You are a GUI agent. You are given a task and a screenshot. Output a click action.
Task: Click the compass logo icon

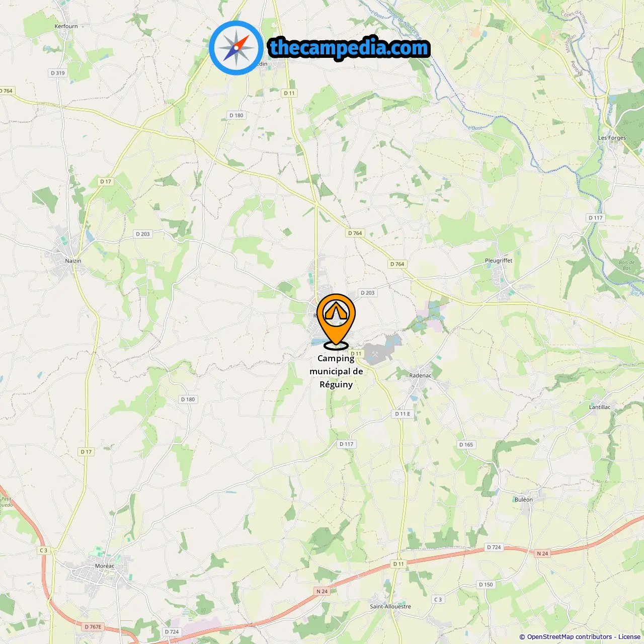coord(236,48)
